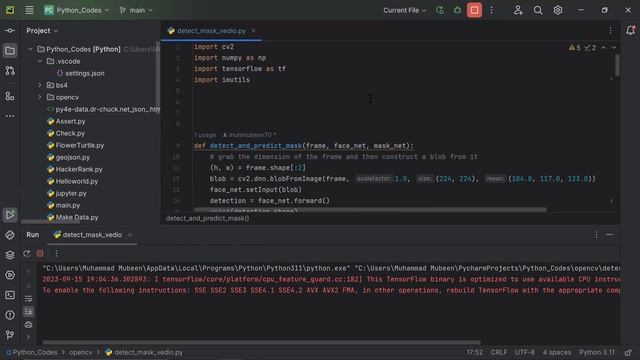Open the main hamburger menu

(29, 10)
